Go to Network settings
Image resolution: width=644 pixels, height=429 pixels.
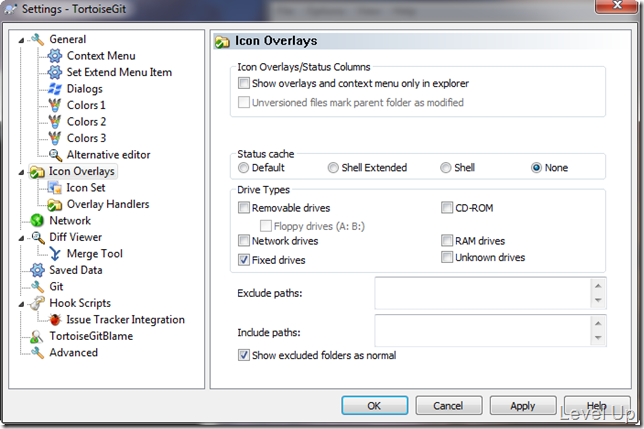tap(70, 220)
